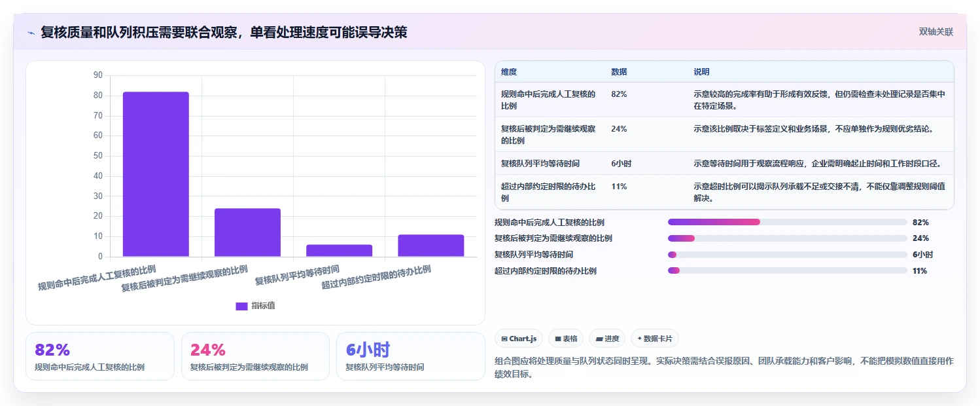Select the 数据卡片 tag chip
Viewport: 980px width, 406px height.
tap(655, 339)
